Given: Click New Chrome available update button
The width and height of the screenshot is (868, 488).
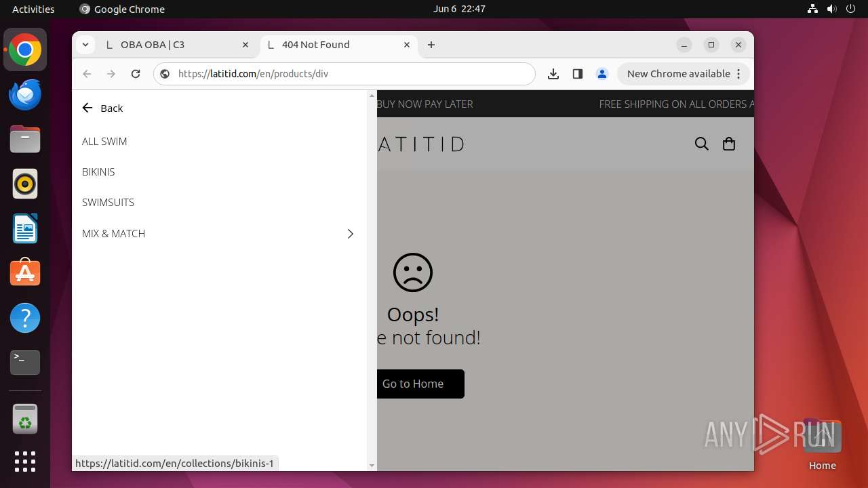Looking at the screenshot, I should click(679, 74).
